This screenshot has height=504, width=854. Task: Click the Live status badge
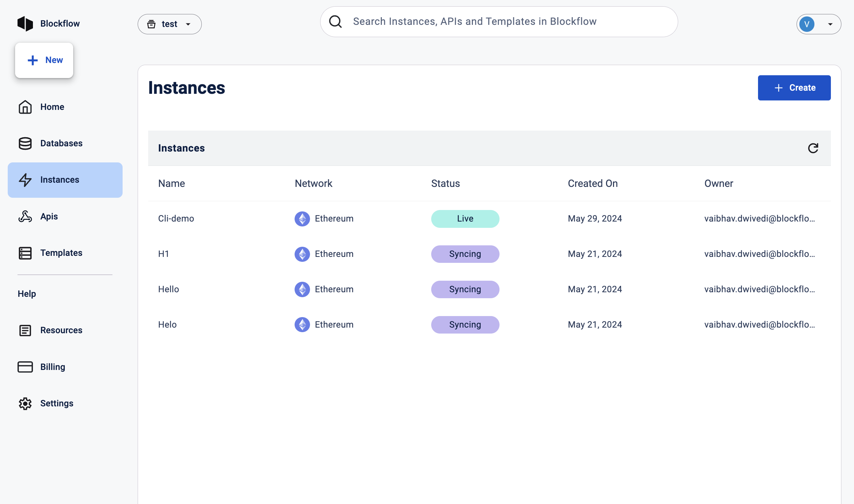coord(465,219)
